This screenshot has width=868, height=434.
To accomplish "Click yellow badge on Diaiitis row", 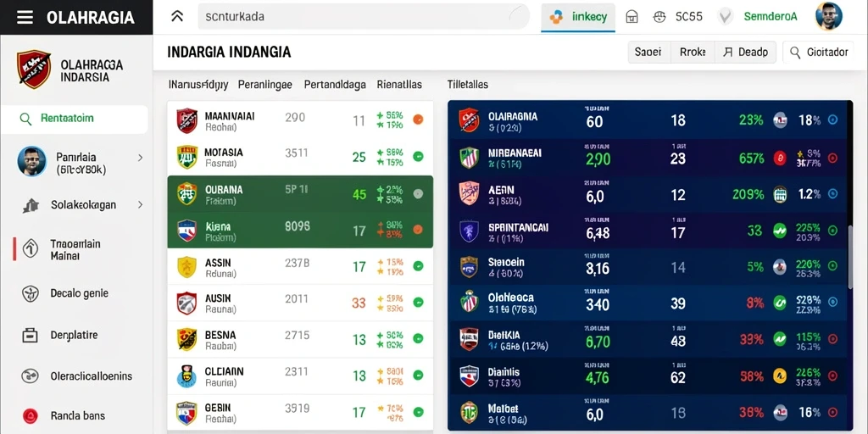I will (780, 376).
